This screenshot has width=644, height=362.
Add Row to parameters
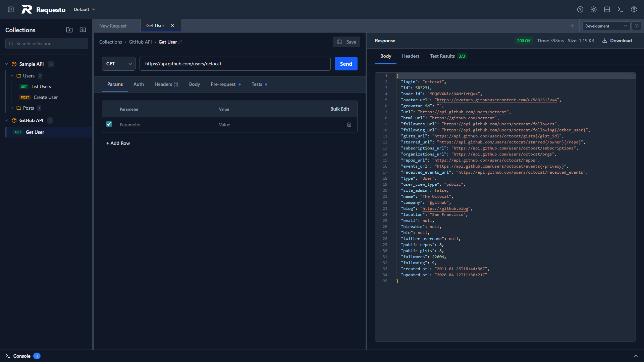118,143
